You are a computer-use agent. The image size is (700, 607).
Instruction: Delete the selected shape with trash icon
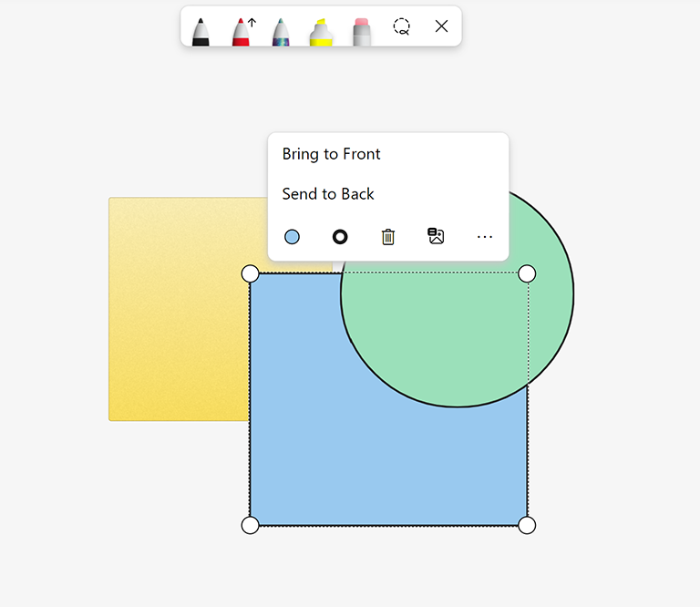click(388, 237)
